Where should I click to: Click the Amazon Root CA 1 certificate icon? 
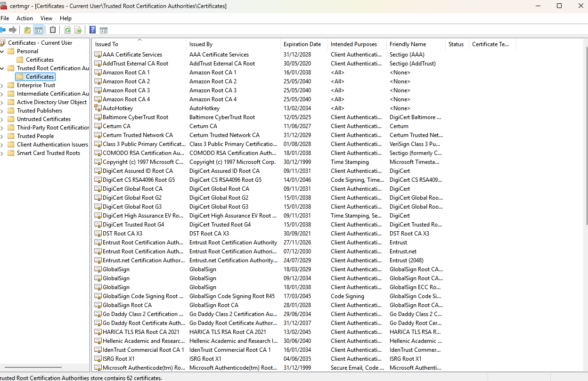[98, 73]
